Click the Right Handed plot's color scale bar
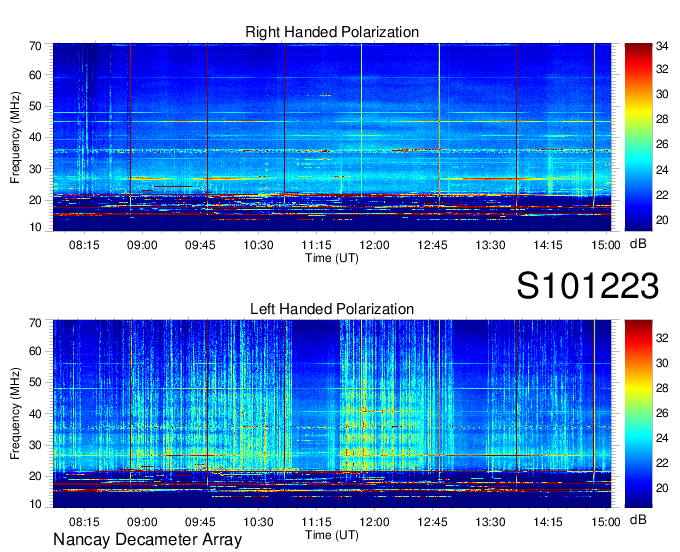This screenshot has height=552, width=680. (638, 137)
